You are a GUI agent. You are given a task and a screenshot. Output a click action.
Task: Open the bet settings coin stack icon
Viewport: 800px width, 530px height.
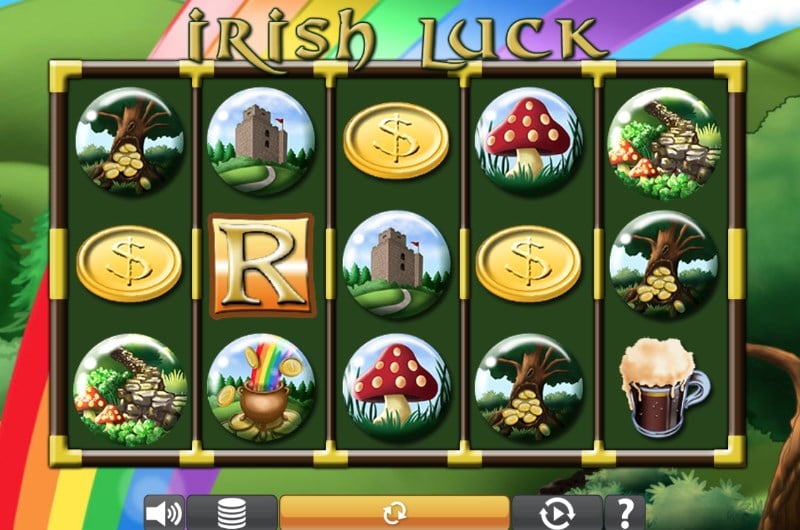click(232, 512)
